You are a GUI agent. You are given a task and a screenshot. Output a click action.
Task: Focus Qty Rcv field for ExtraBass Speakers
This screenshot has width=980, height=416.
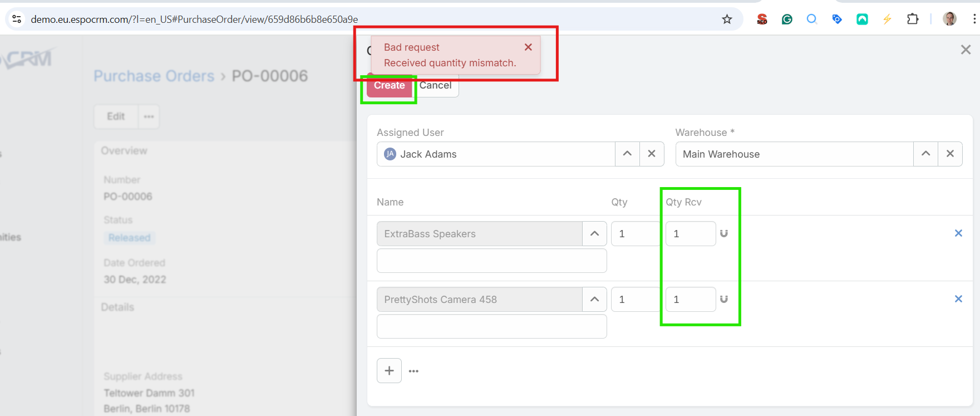coord(690,234)
